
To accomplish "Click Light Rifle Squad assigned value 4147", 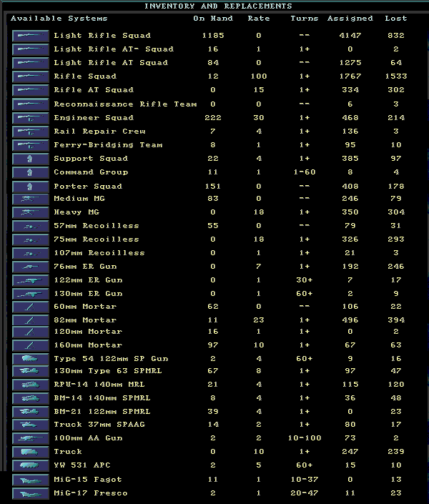I will [350, 36].
